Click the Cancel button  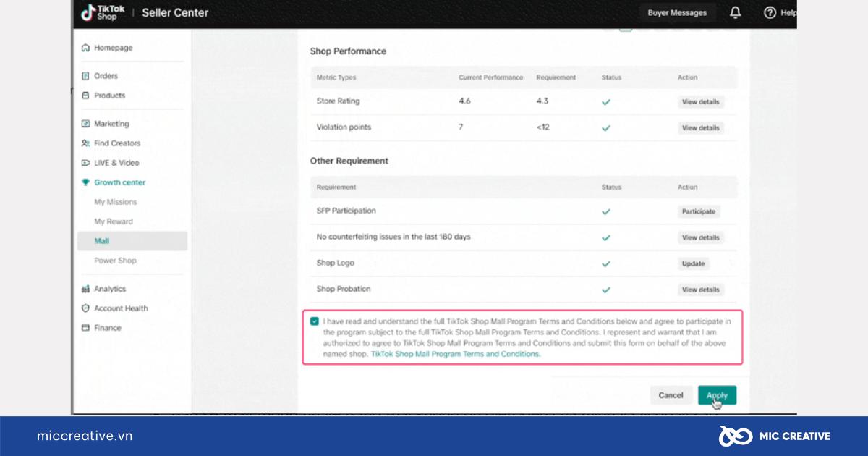(x=671, y=395)
